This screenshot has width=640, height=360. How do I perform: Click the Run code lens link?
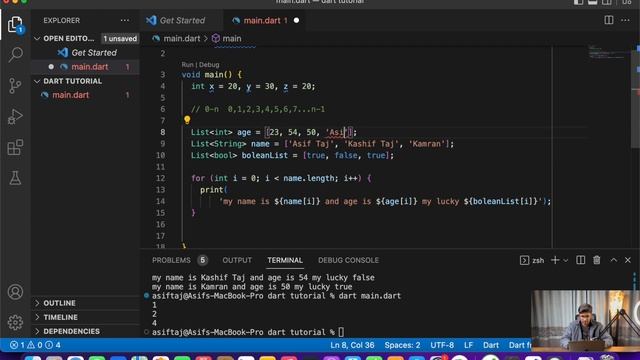point(187,64)
